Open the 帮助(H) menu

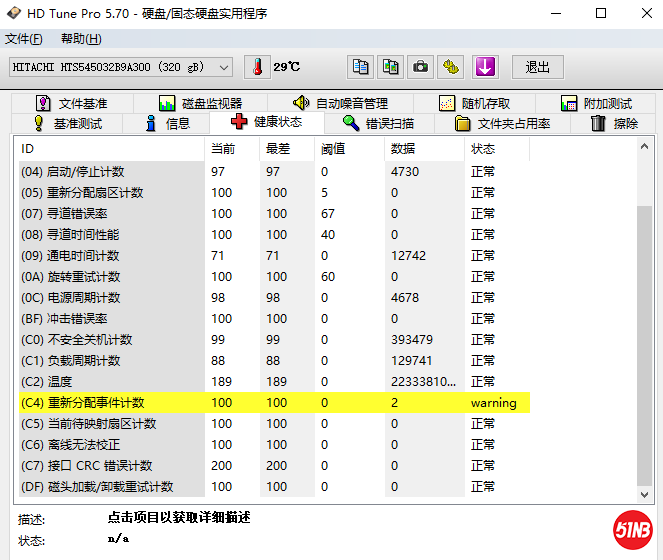[x=81, y=39]
